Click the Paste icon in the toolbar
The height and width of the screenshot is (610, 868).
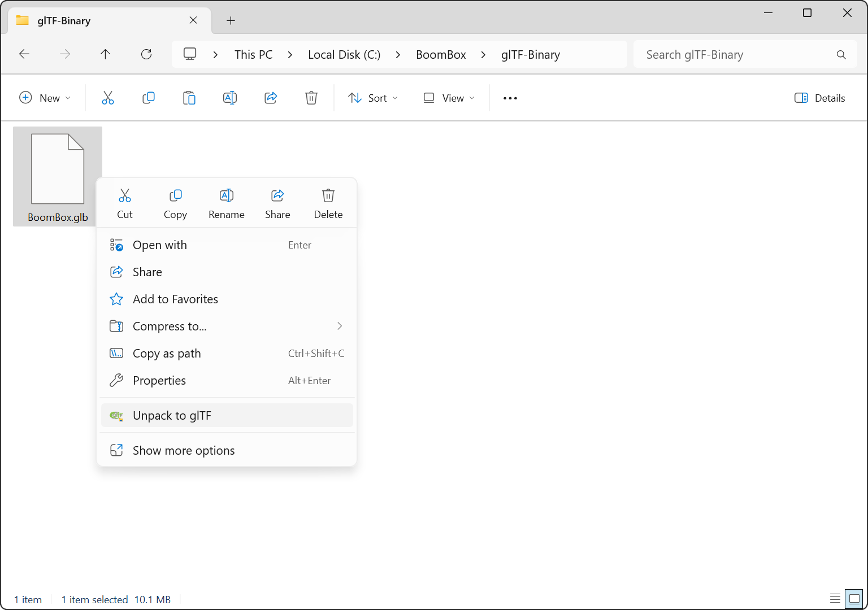(189, 98)
